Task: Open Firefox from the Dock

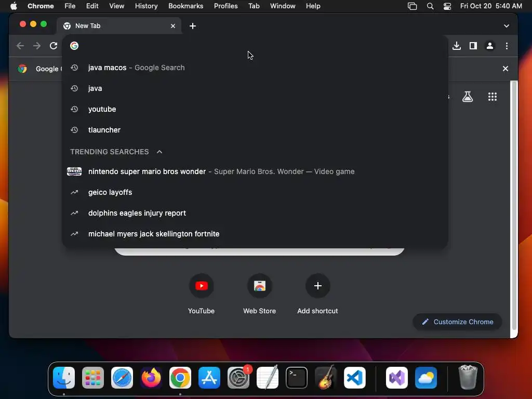Action: pos(151,378)
